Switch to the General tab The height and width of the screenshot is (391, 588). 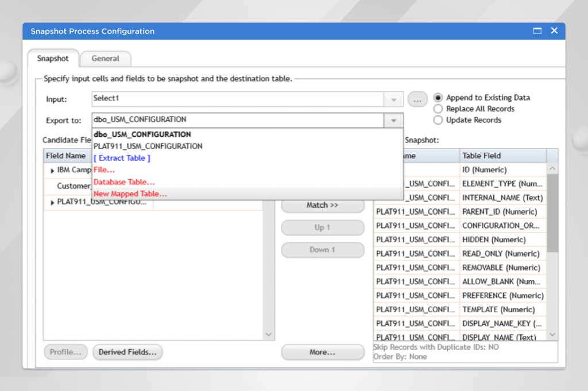106,59
